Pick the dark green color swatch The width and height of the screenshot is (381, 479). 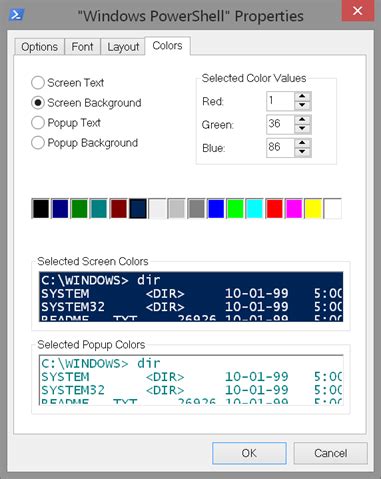(79, 209)
